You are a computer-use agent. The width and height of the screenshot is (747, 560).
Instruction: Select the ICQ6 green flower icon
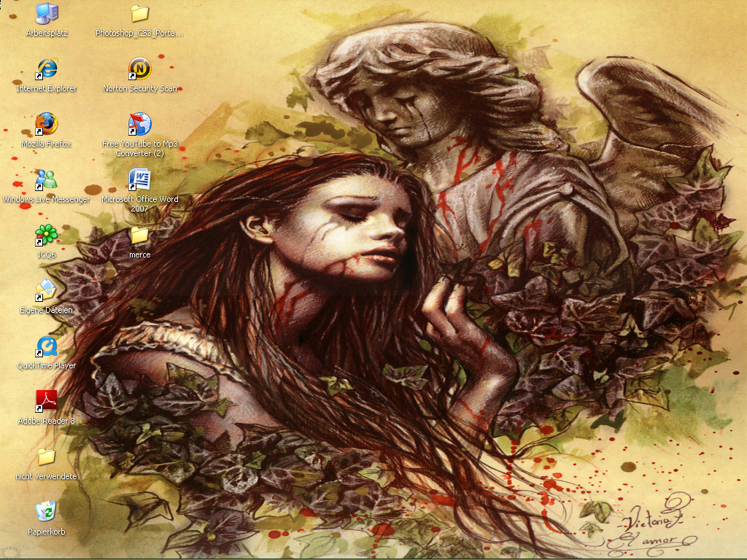tap(47, 236)
